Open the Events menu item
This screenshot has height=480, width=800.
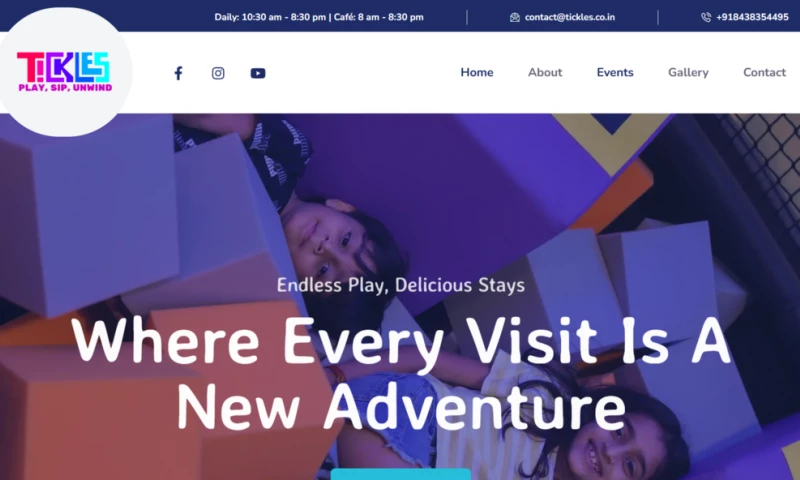point(615,72)
